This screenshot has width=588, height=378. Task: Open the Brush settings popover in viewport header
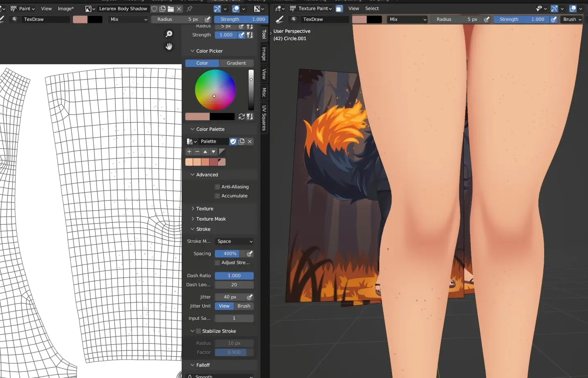572,19
